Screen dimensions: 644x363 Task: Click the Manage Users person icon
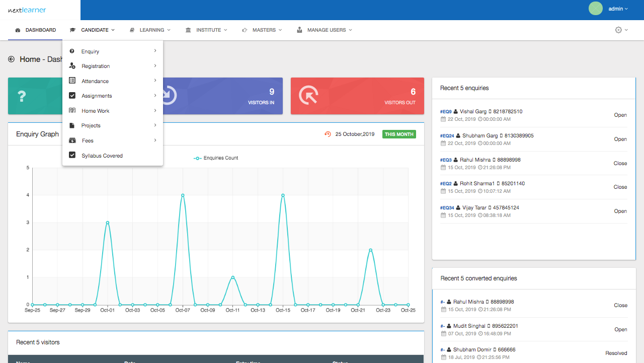coord(299,30)
